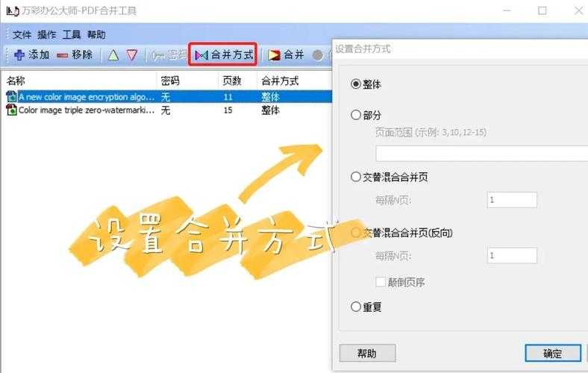Open the 操作 menu
The height and width of the screenshot is (373, 588).
point(46,35)
